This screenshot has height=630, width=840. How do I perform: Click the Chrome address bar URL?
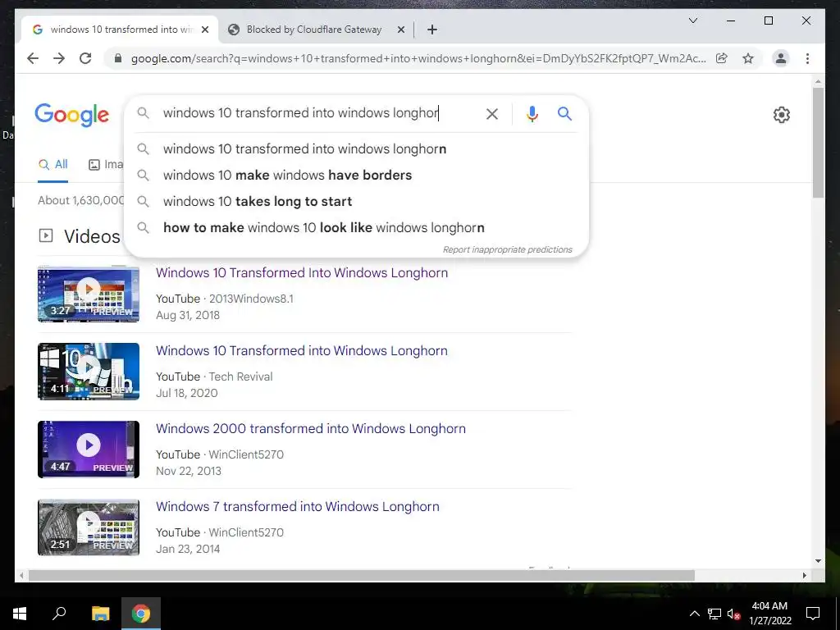click(418, 58)
